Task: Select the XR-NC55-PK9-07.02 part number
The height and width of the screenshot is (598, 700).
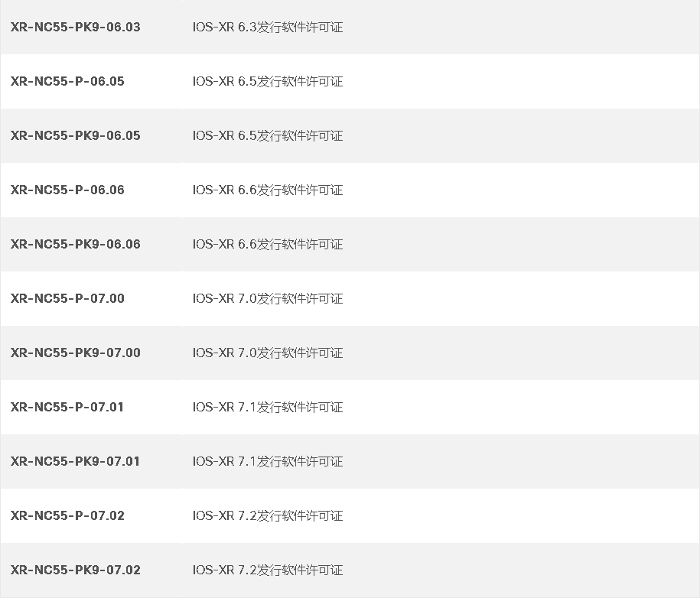Action: (76, 570)
